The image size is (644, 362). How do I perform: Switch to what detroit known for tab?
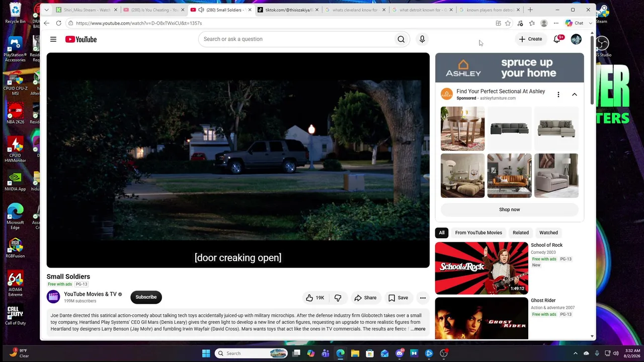click(422, 10)
